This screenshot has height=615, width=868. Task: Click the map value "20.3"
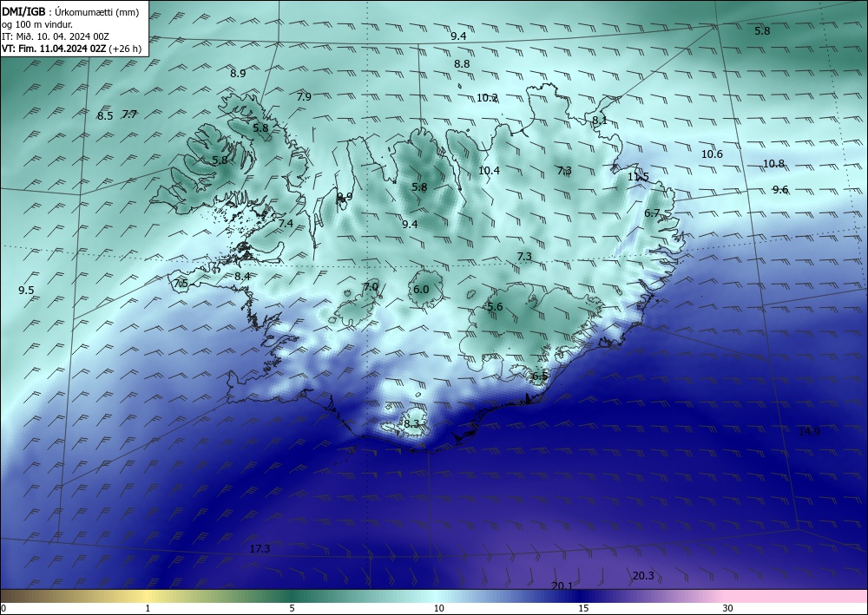click(643, 576)
